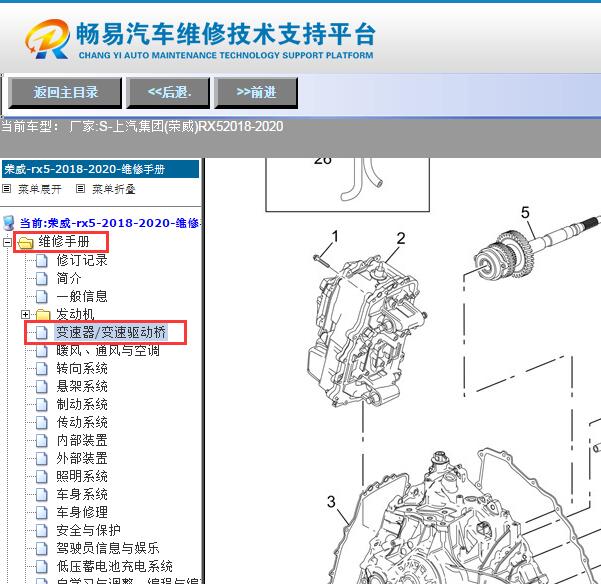Click the document icon beside 车身修理

click(42, 513)
